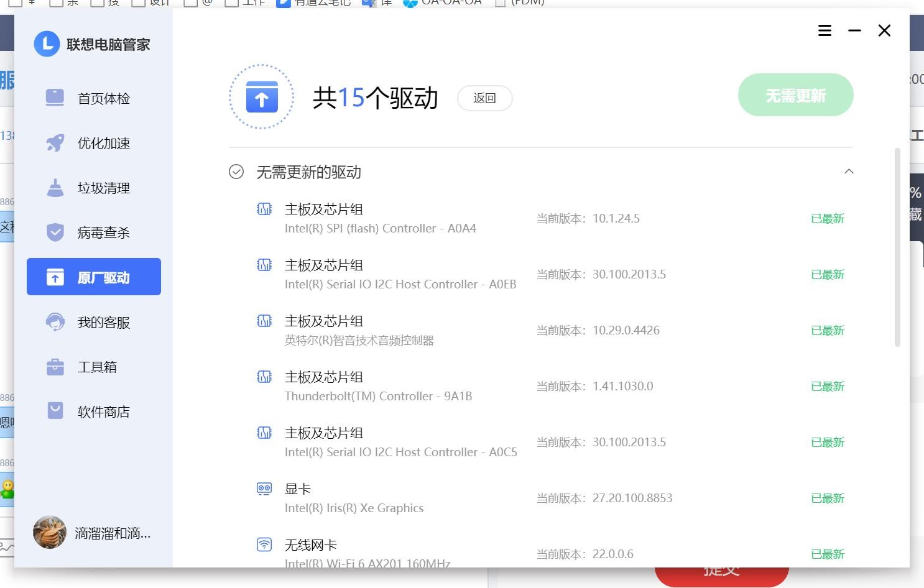Open 我的客服 in the sidebar
The image size is (924, 588).
[93, 322]
